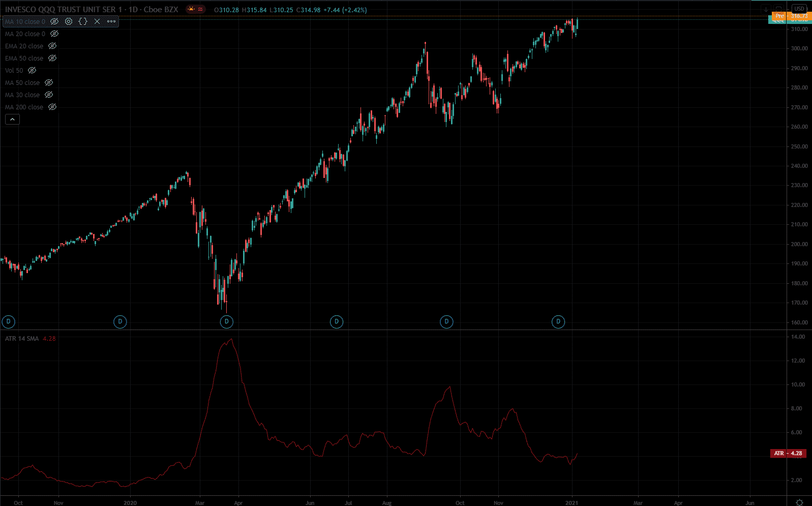Unhide the MA 200 close indicator

52,107
